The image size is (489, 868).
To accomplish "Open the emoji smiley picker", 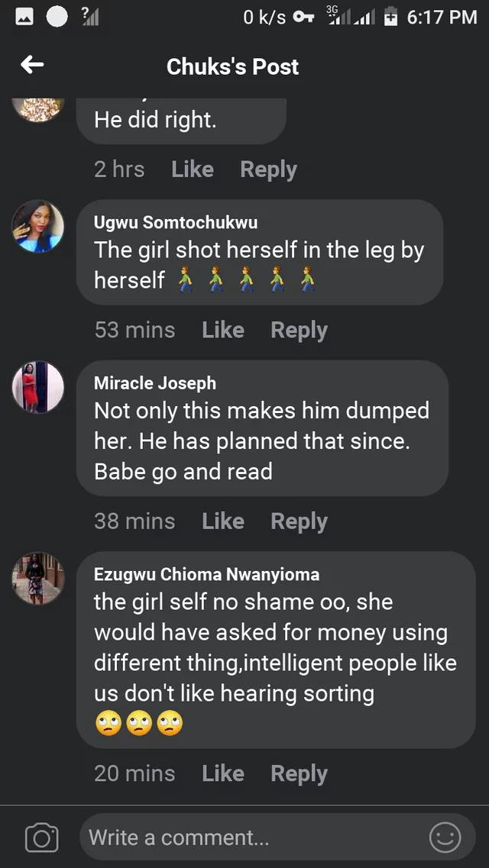I will (445, 837).
